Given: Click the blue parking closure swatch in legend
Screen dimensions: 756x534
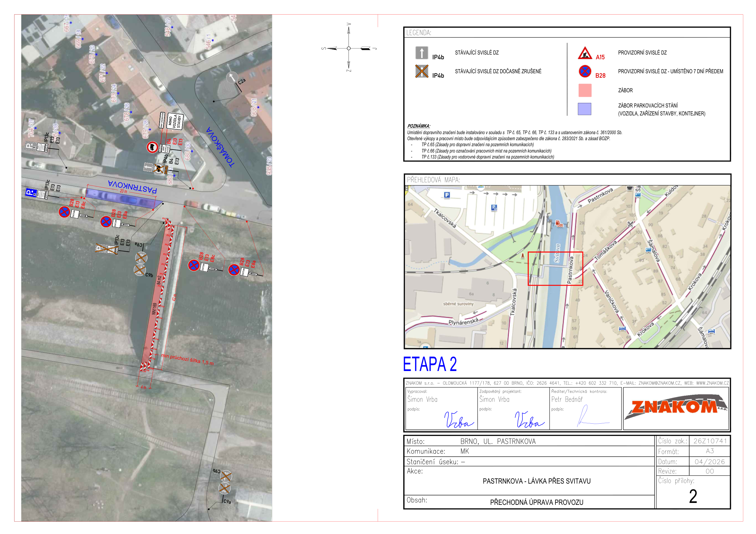Looking at the screenshot, I should point(584,109).
